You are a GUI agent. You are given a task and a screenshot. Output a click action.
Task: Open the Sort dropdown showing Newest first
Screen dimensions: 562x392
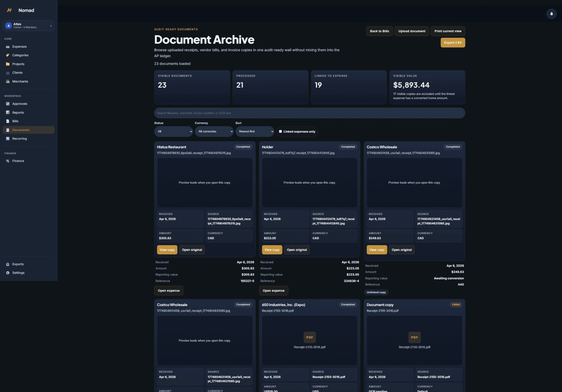(x=255, y=131)
